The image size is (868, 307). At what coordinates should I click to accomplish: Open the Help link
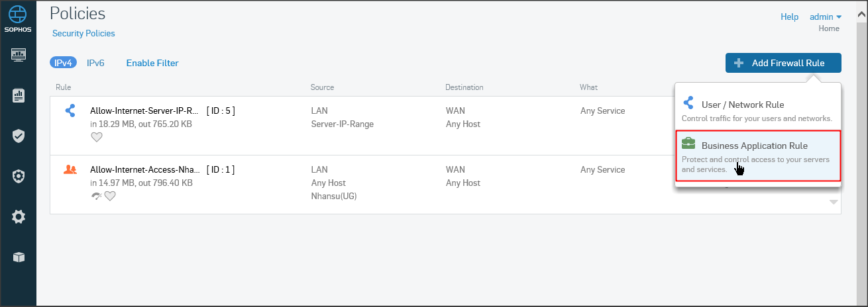point(789,17)
